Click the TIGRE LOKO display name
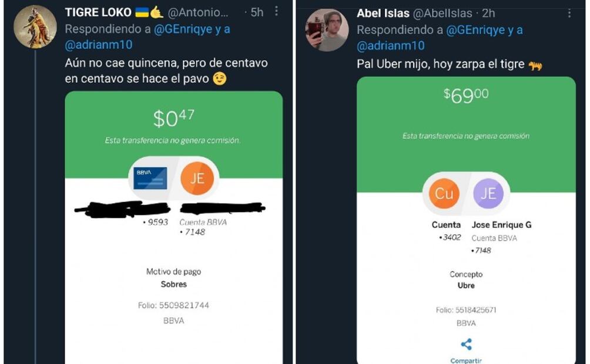Screen dimensions: 590x364 click(x=98, y=12)
